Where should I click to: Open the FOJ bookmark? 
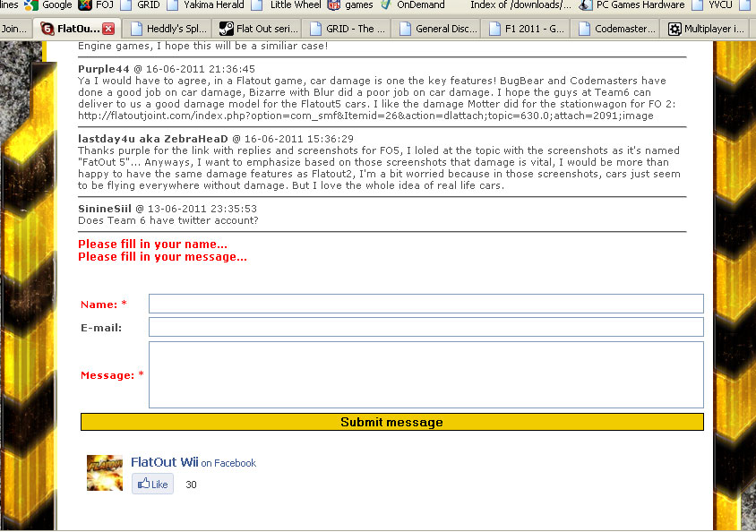click(x=96, y=4)
